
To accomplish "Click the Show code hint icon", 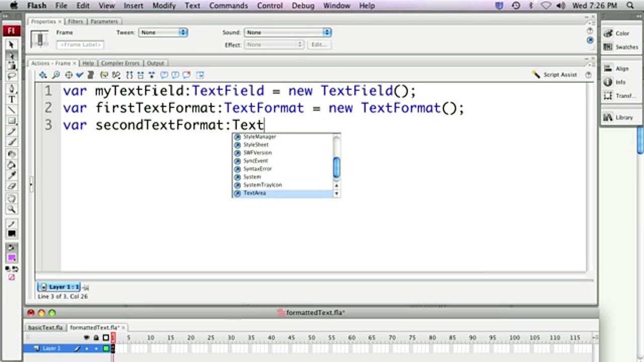I will 104,75.
